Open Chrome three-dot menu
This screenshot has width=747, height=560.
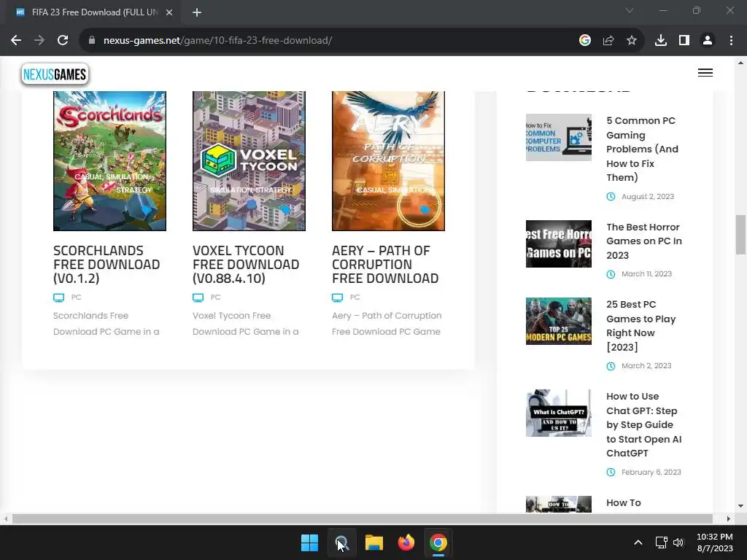731,41
